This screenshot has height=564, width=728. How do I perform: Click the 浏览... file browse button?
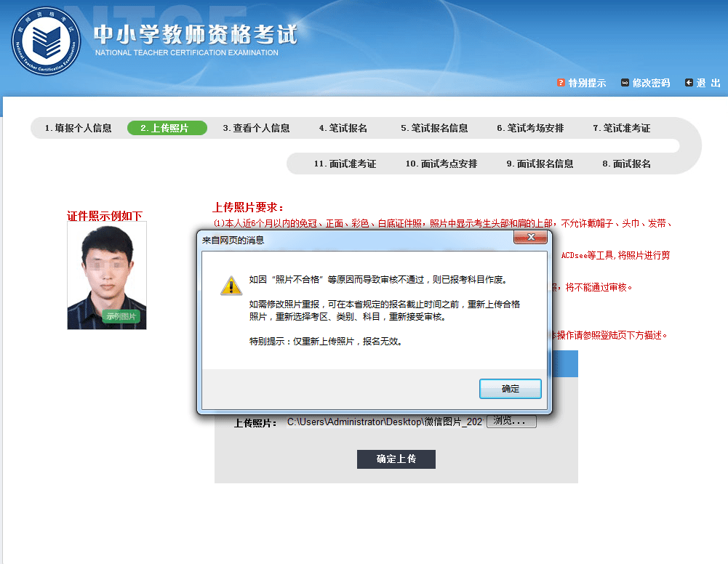pos(511,421)
